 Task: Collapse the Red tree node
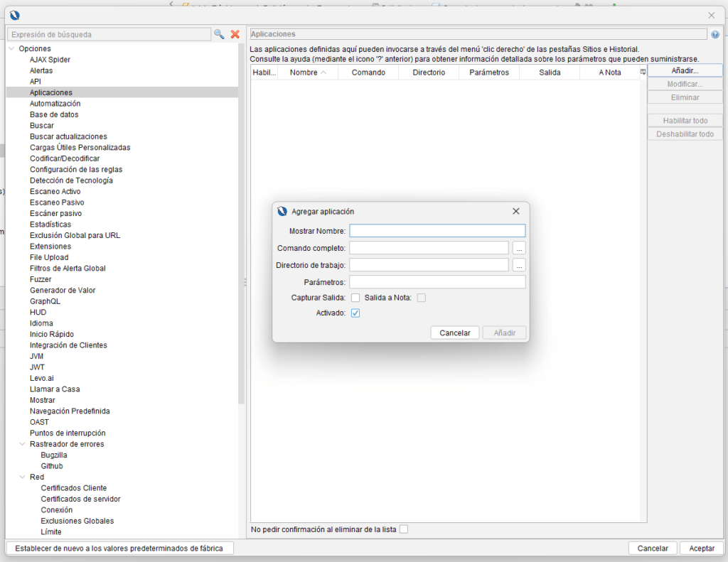(23, 477)
